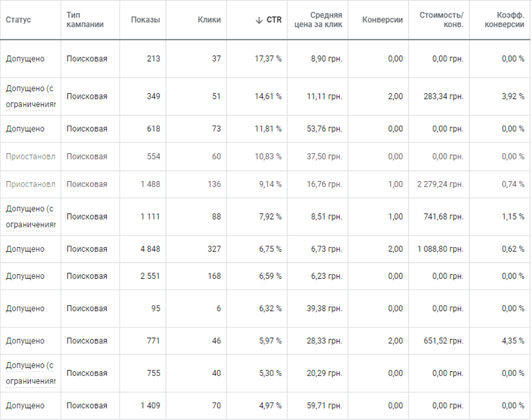532x420 pixels.
Task: Open the limited status in the 755 impressions row
Action: (30, 373)
